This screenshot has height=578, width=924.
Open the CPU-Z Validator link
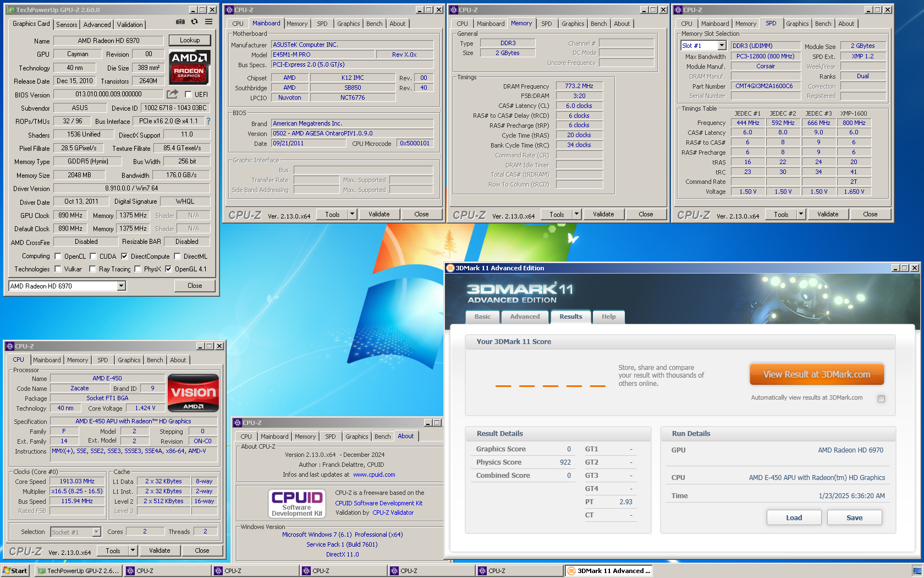tap(393, 512)
